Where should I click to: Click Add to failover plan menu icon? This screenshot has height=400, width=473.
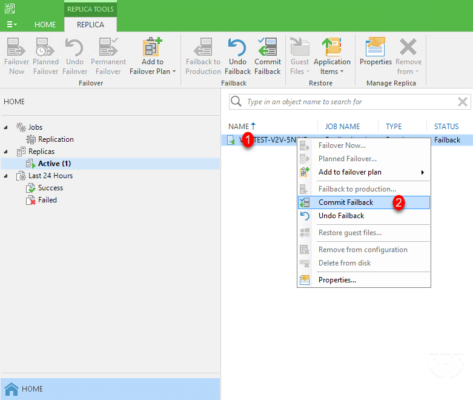tap(305, 172)
